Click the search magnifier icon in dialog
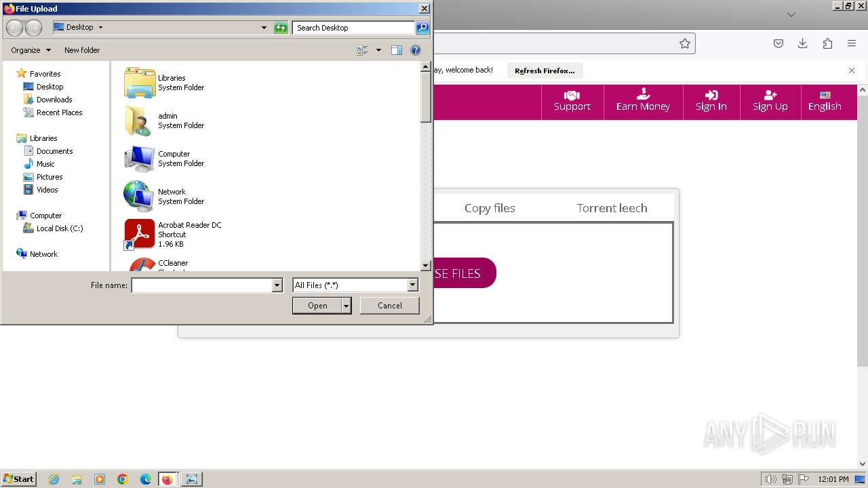This screenshot has width=868, height=488. (422, 28)
